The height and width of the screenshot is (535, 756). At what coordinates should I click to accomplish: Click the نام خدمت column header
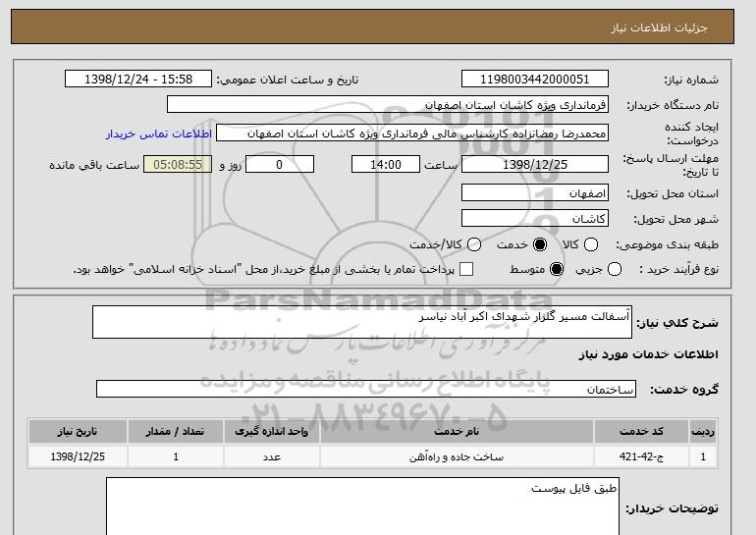click(457, 431)
